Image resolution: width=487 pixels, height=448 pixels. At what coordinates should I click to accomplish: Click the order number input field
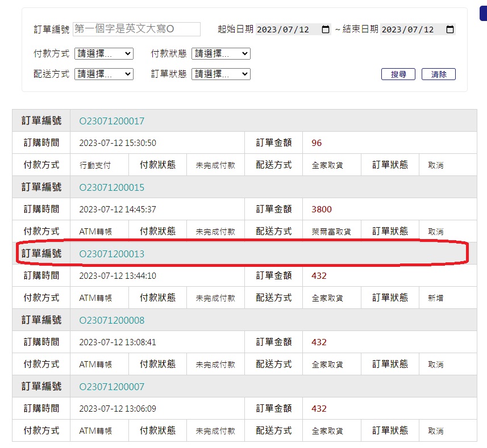136,29
